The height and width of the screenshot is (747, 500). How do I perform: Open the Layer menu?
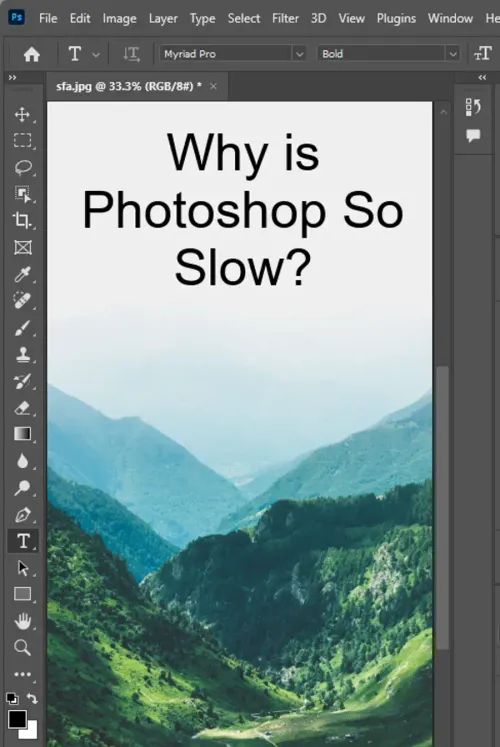pyautogui.click(x=163, y=19)
